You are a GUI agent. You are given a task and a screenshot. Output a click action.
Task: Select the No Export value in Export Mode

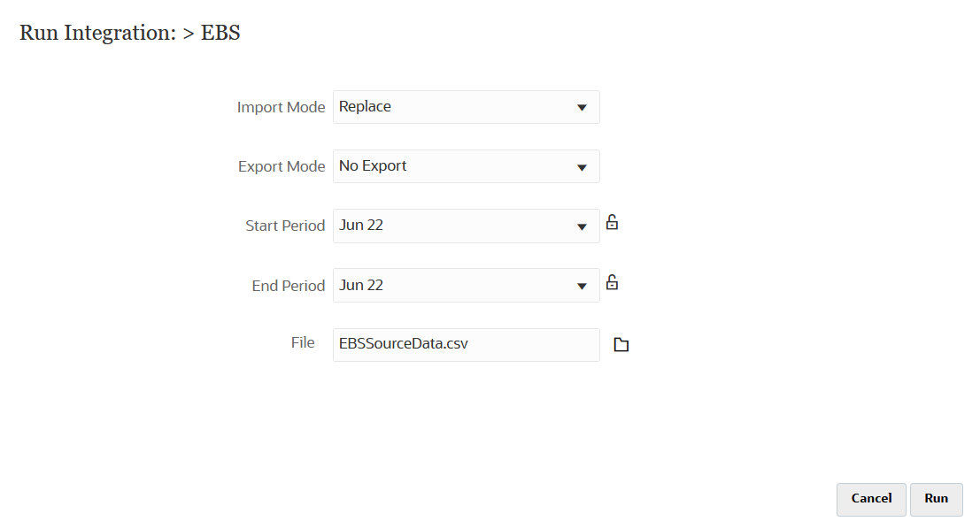click(373, 165)
